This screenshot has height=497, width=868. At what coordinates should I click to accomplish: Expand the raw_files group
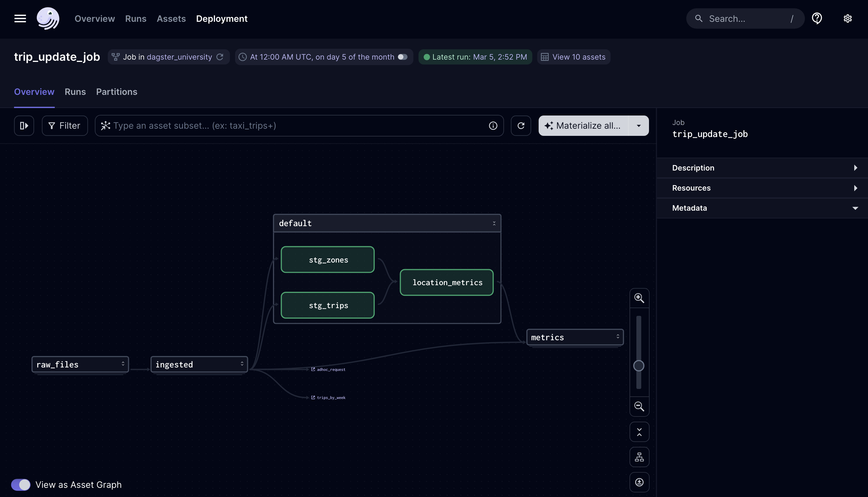click(123, 364)
